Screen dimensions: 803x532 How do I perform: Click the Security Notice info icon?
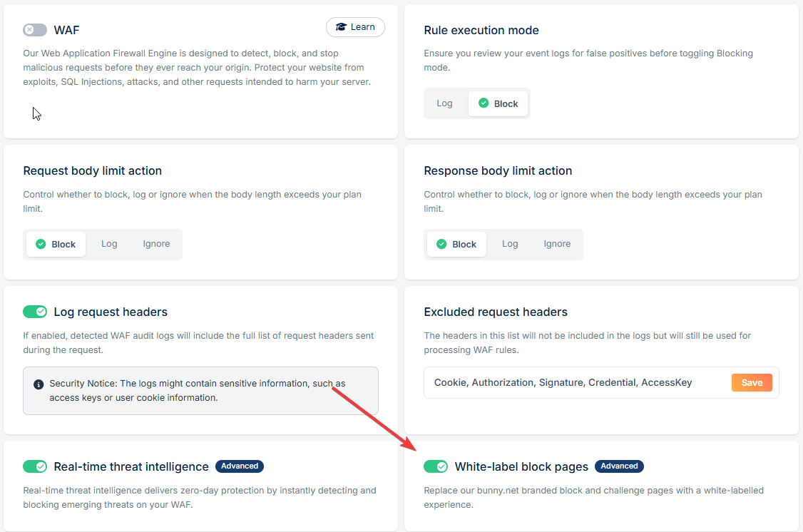[x=39, y=384]
